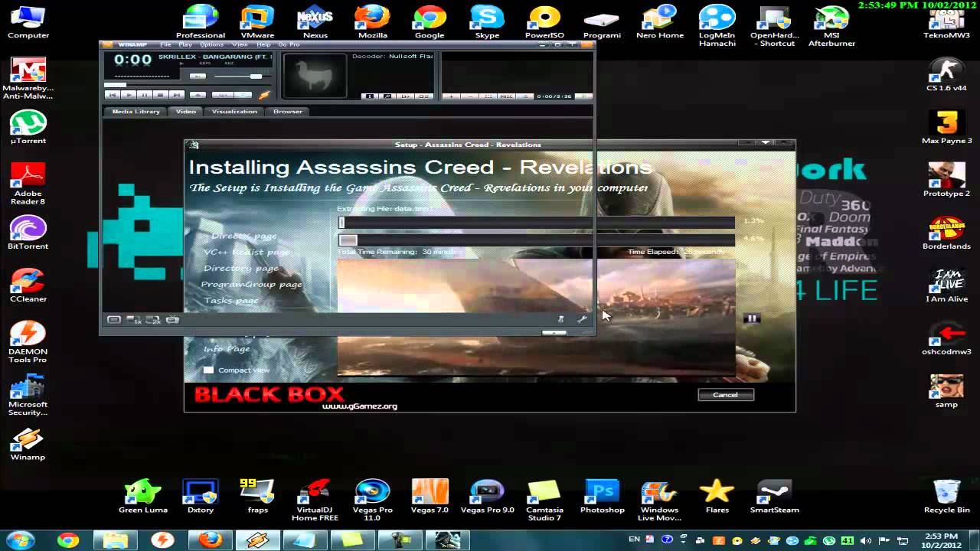This screenshot has height=551, width=980.
Task: Open the Computer desktop icon
Action: coord(28,21)
